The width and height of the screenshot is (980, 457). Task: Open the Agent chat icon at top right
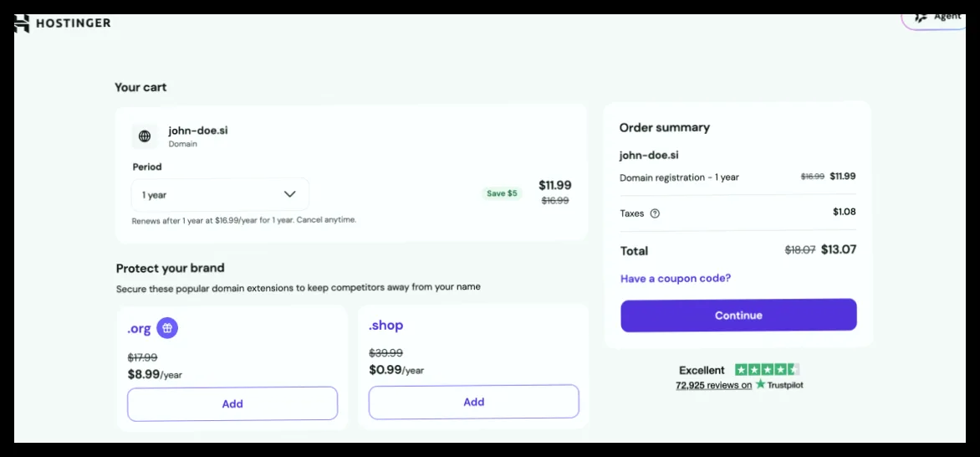click(921, 17)
